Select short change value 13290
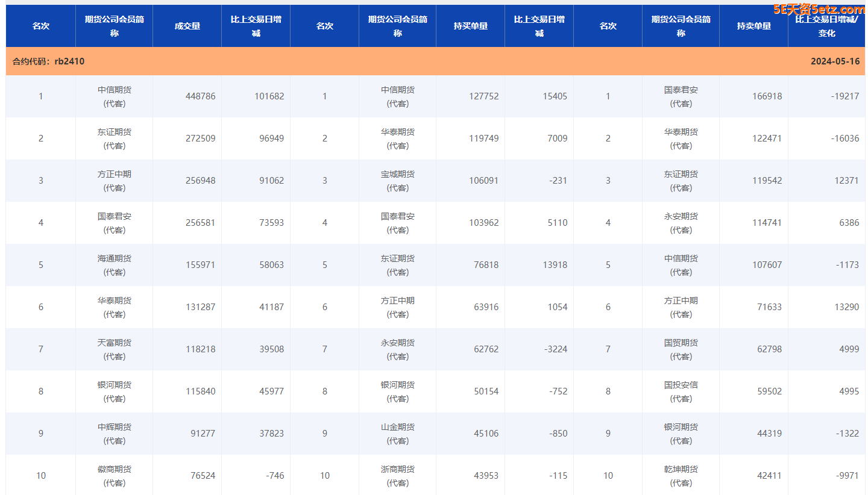The height and width of the screenshot is (495, 868). [x=846, y=307]
